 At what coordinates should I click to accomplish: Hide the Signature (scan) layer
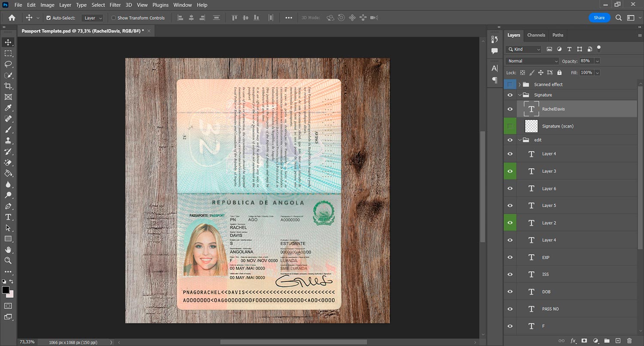point(510,126)
